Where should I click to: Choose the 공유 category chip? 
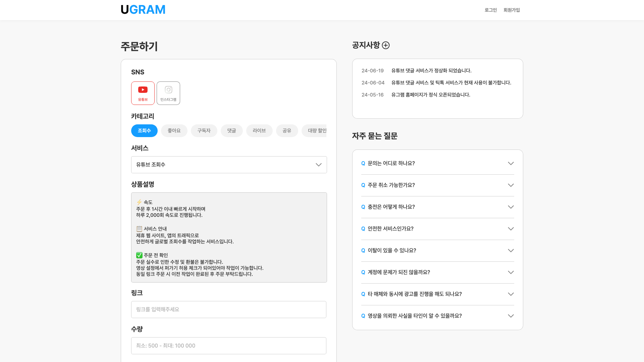pos(287,131)
